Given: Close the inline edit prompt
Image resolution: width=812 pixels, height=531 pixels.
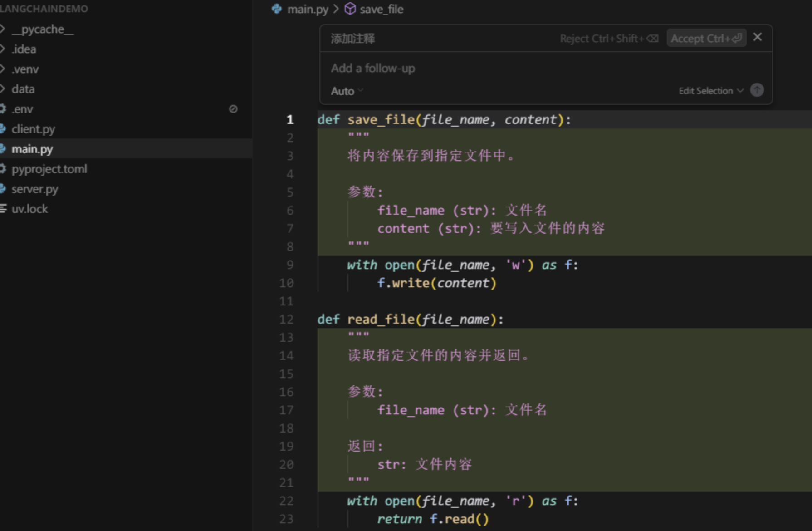Looking at the screenshot, I should [758, 37].
